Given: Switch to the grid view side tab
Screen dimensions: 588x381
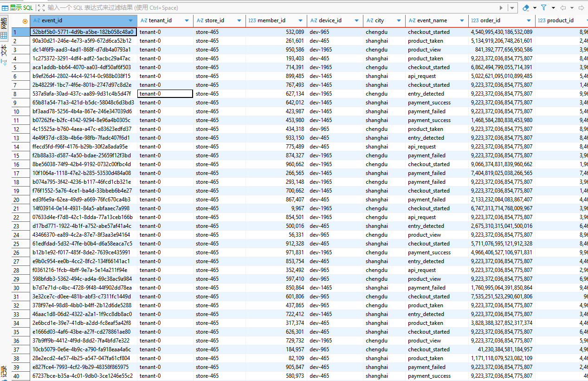Looking at the screenshot, I should click(4, 29).
